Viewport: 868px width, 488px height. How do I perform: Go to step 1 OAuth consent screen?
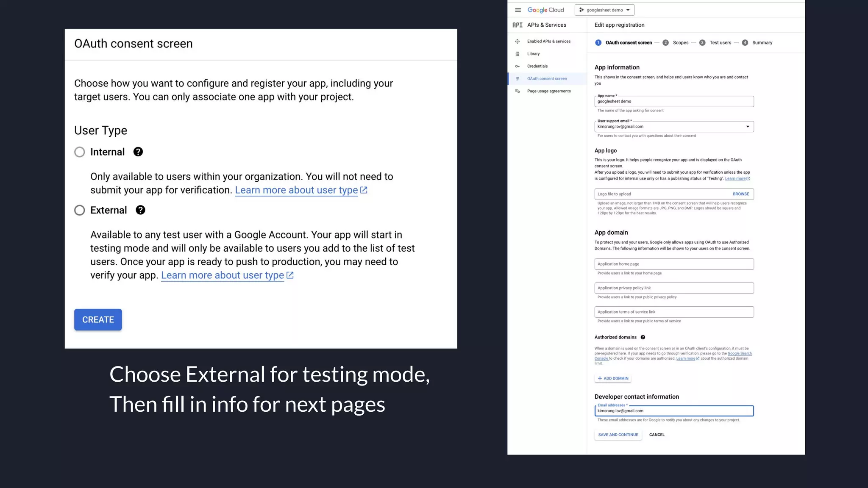point(623,43)
